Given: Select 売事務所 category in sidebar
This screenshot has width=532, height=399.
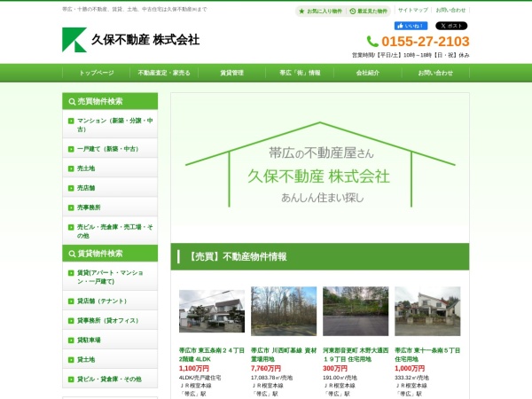Looking at the screenshot, I should click(110, 207).
